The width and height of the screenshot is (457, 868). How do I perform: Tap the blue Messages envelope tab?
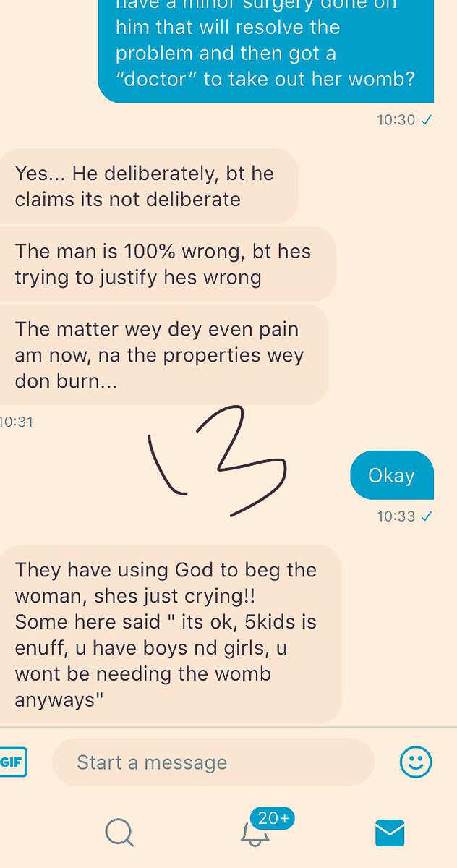tap(390, 833)
